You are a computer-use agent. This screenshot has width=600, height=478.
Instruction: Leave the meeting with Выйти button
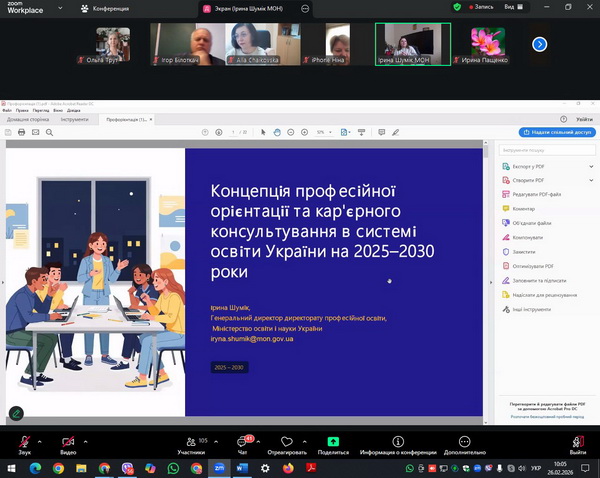click(x=578, y=441)
